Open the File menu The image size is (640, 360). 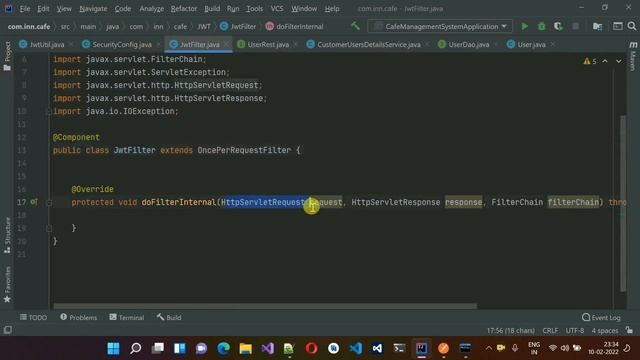click(24, 9)
